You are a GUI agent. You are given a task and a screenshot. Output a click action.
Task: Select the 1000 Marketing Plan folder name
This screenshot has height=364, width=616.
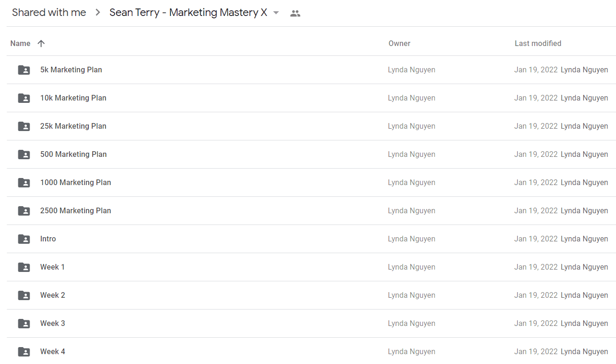point(76,182)
